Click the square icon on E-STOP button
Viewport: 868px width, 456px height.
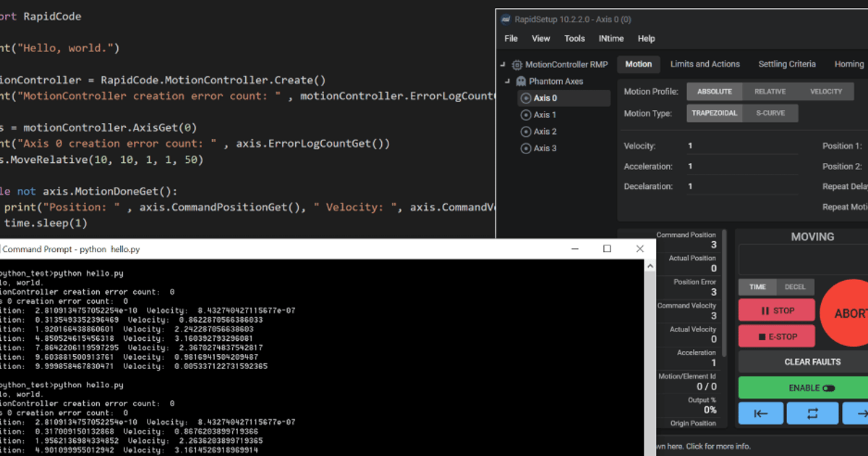(x=763, y=336)
